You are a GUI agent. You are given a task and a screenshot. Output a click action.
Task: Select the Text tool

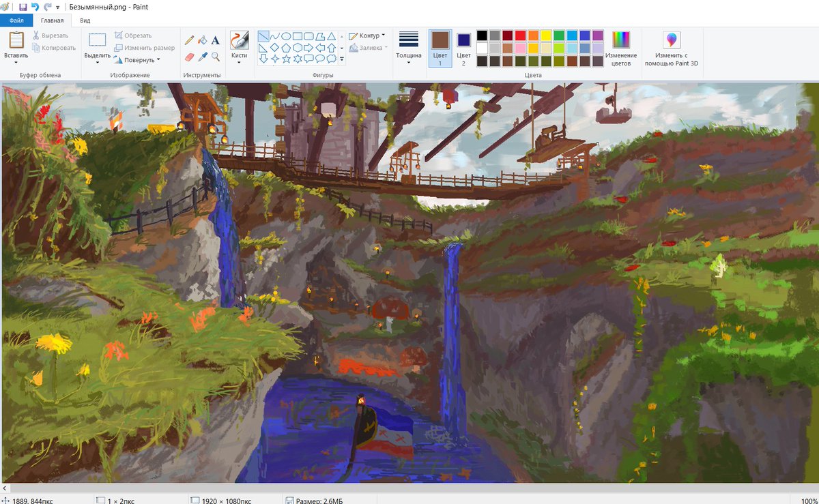coord(216,40)
